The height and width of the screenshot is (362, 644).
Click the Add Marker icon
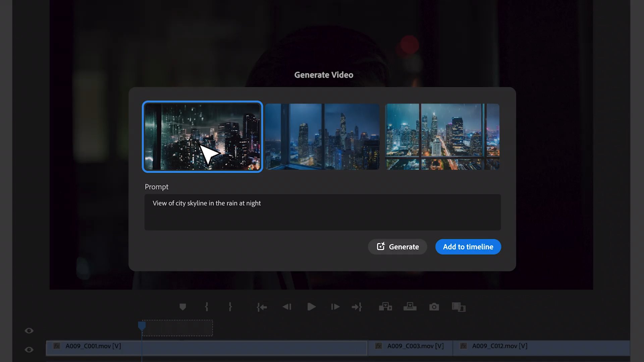182,307
